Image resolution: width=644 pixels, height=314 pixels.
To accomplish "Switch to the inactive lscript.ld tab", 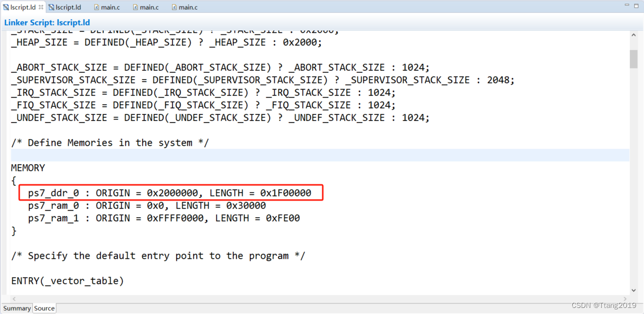I will (64, 7).
